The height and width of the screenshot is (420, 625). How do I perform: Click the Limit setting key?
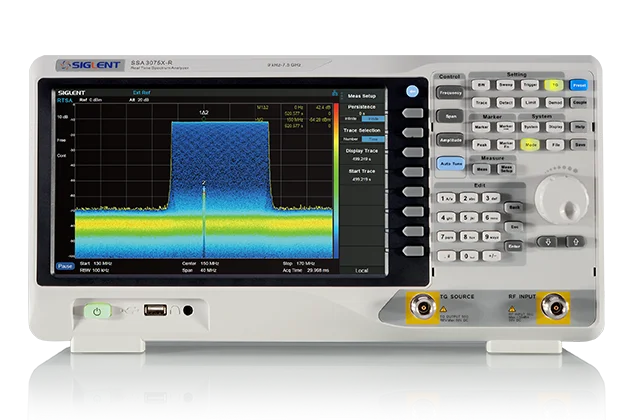(530, 103)
